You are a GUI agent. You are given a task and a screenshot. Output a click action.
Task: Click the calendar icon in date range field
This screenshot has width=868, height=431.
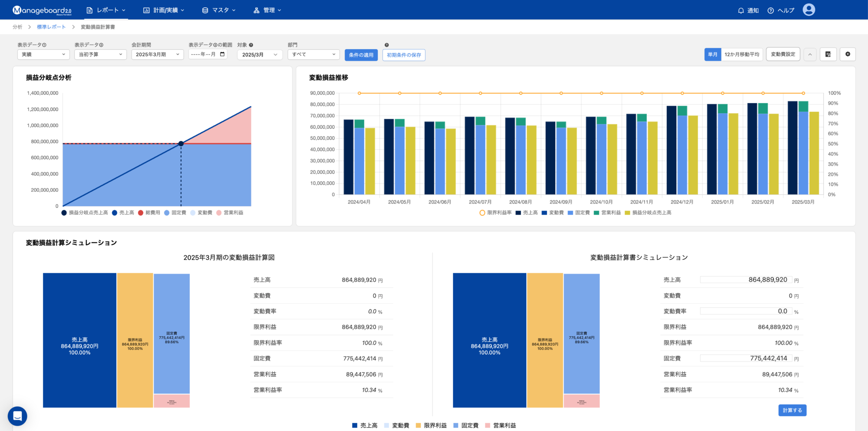click(x=223, y=54)
